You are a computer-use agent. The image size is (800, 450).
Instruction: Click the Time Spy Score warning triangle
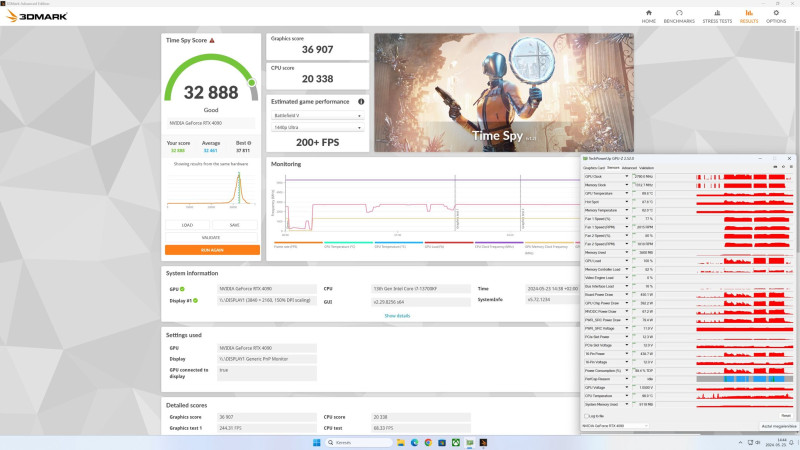point(212,40)
